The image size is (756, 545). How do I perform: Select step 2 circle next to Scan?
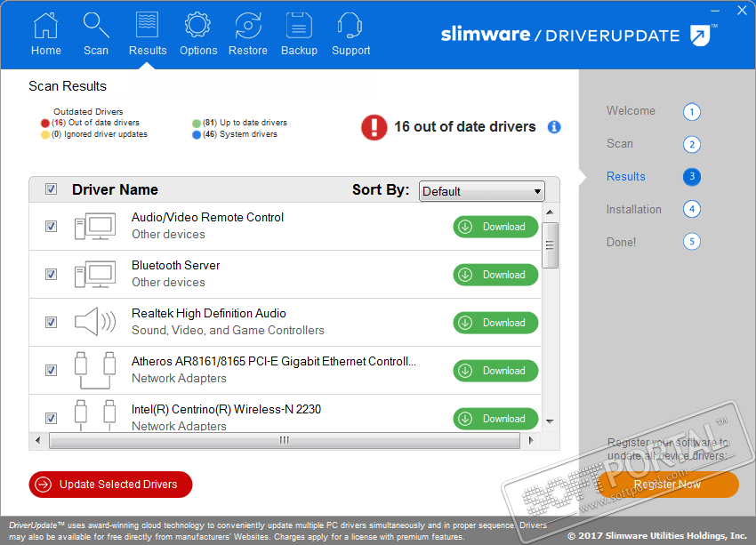point(691,145)
